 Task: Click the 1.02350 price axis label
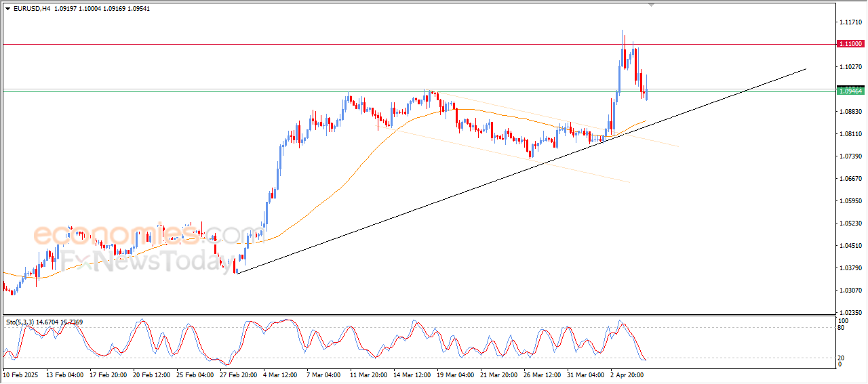(850, 313)
